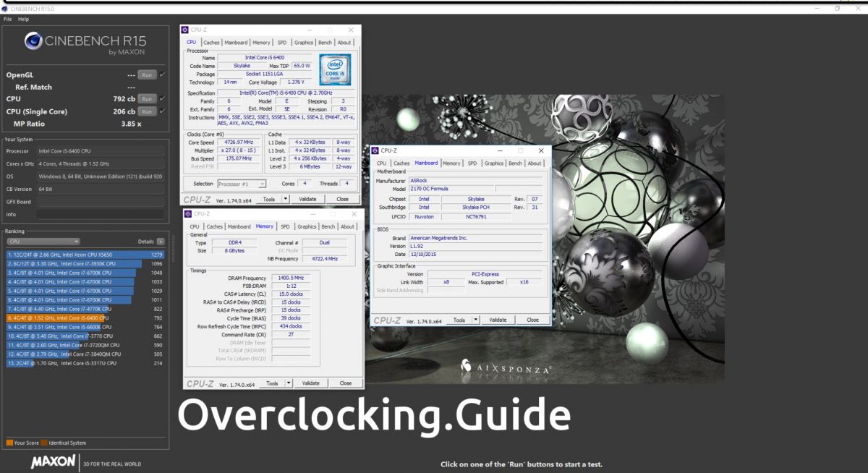Click Close button in CPU-Z CPU window
Viewport: 868px width, 473px height.
[342, 199]
